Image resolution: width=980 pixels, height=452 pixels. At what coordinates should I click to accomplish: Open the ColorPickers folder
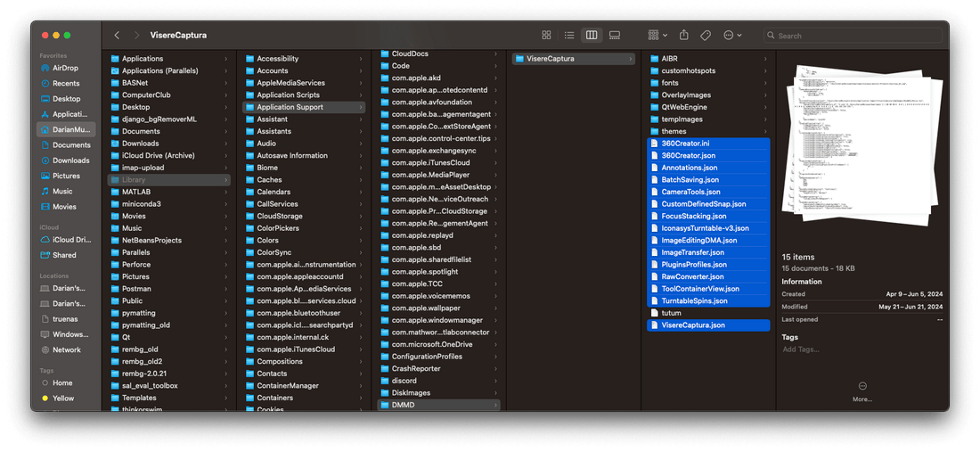[304, 228]
